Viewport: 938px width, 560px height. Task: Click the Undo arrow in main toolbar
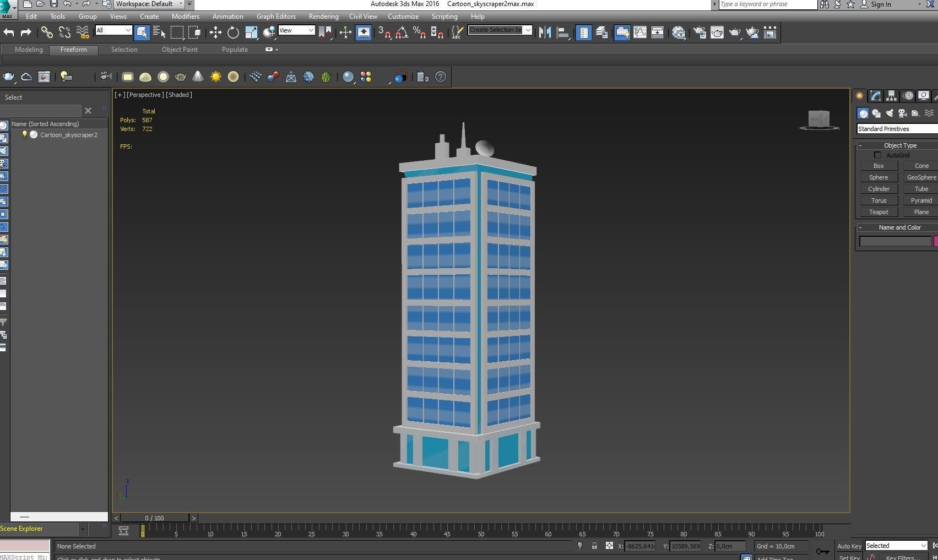(x=9, y=32)
